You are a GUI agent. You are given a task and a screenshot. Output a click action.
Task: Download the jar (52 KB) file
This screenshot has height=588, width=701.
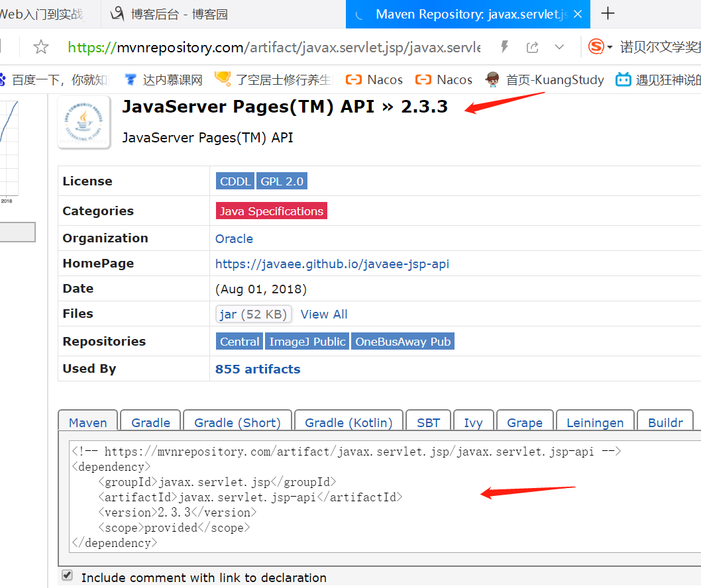tap(254, 314)
